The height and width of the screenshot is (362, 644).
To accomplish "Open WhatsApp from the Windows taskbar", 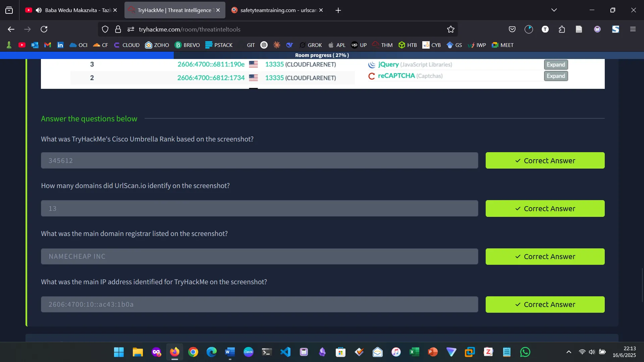I will [525, 352].
